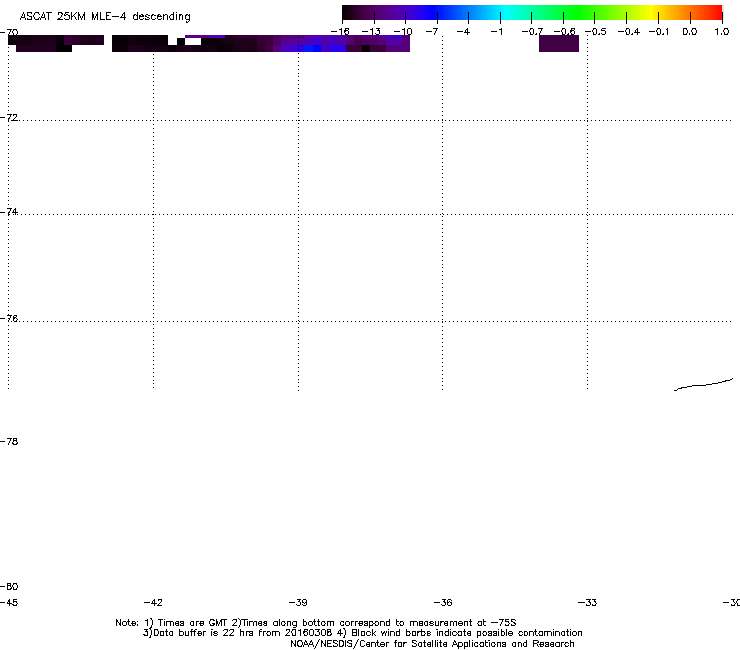Click the -74 latitude label
Viewport: 740px width, 650px height.
[x=9, y=211]
